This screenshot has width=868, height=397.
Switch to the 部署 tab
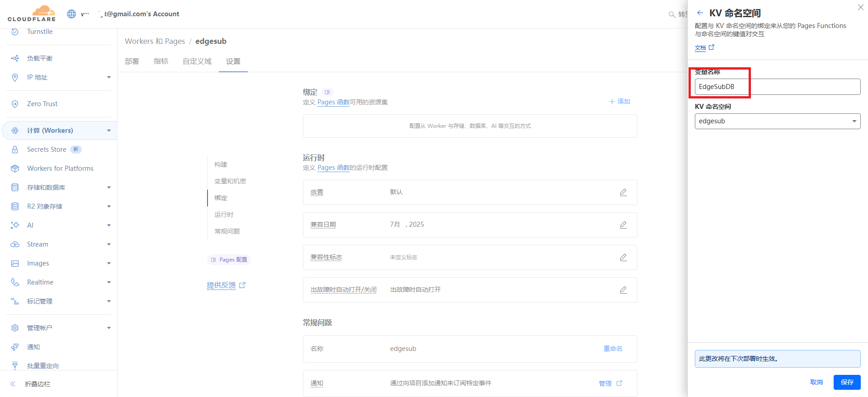tap(132, 61)
